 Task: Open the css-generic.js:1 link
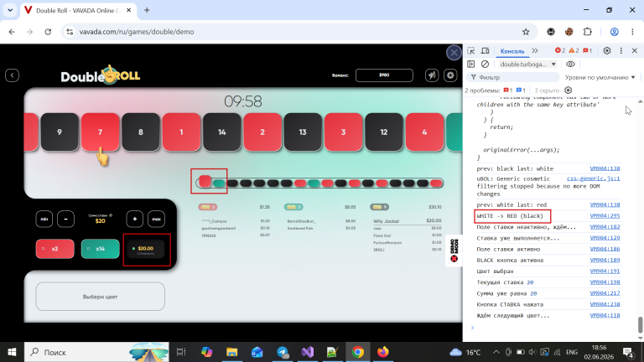(594, 178)
